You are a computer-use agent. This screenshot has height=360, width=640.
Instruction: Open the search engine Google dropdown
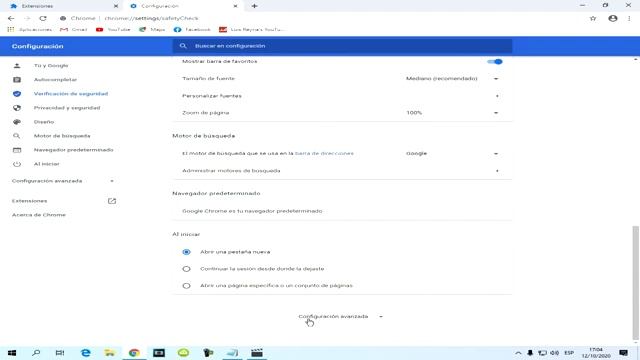pyautogui.click(x=452, y=153)
